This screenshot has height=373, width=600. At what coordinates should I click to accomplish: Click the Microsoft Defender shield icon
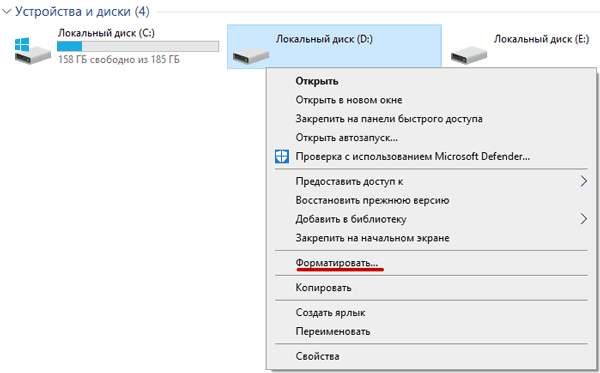click(282, 156)
